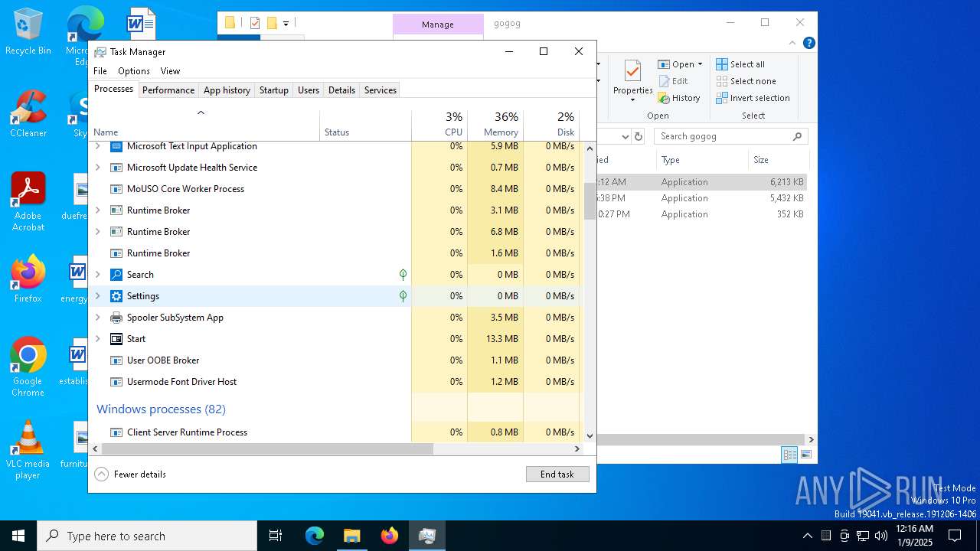Expand the Spooler SubSystem App row

[x=97, y=318]
